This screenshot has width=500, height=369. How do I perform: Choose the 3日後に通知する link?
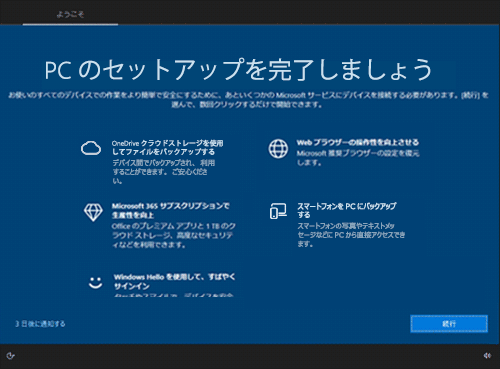[x=40, y=324]
